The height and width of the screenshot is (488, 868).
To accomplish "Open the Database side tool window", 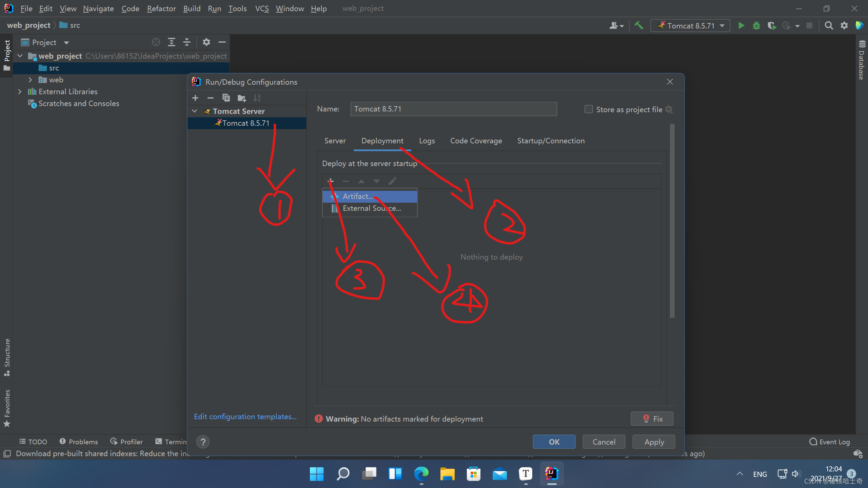I will (x=862, y=60).
